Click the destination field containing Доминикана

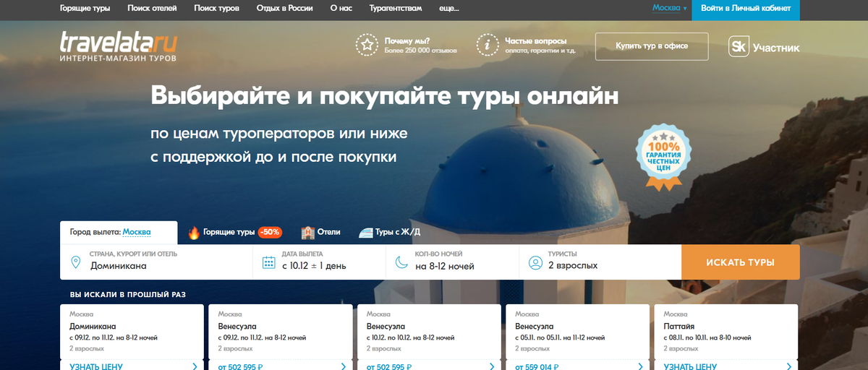(156, 262)
